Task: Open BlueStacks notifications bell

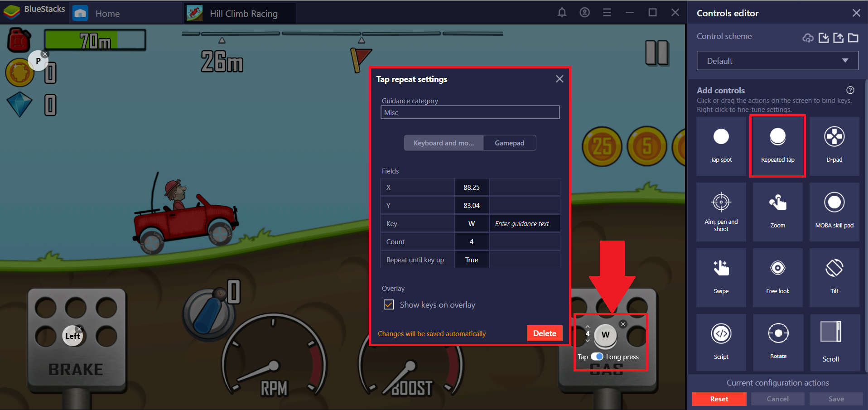Action: point(562,13)
